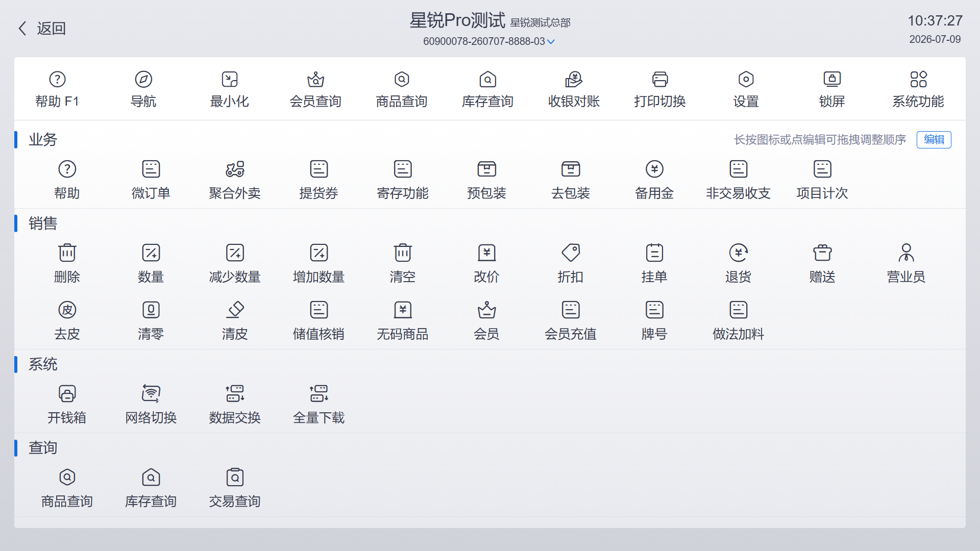Select 赠送 gift icon
Image resolution: width=980 pixels, height=551 pixels.
(x=822, y=264)
